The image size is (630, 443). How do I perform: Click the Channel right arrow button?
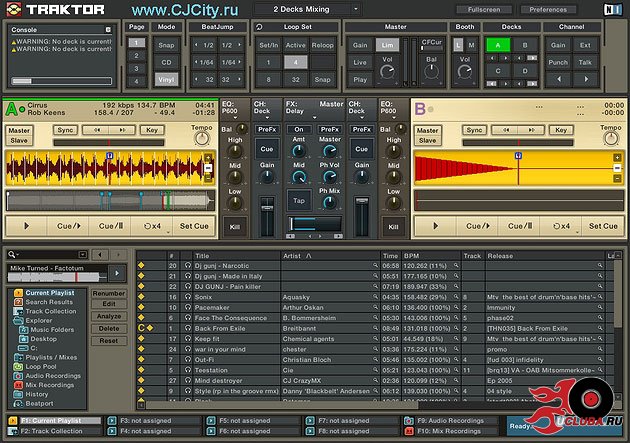pyautogui.click(x=586, y=79)
